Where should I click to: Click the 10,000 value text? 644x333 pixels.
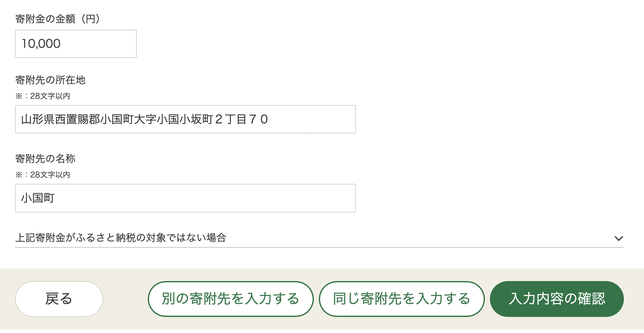click(41, 44)
